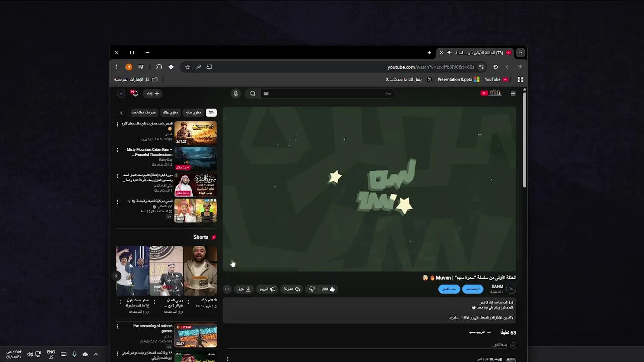
Task: Click inside the YouTube search field
Action: 327,94
